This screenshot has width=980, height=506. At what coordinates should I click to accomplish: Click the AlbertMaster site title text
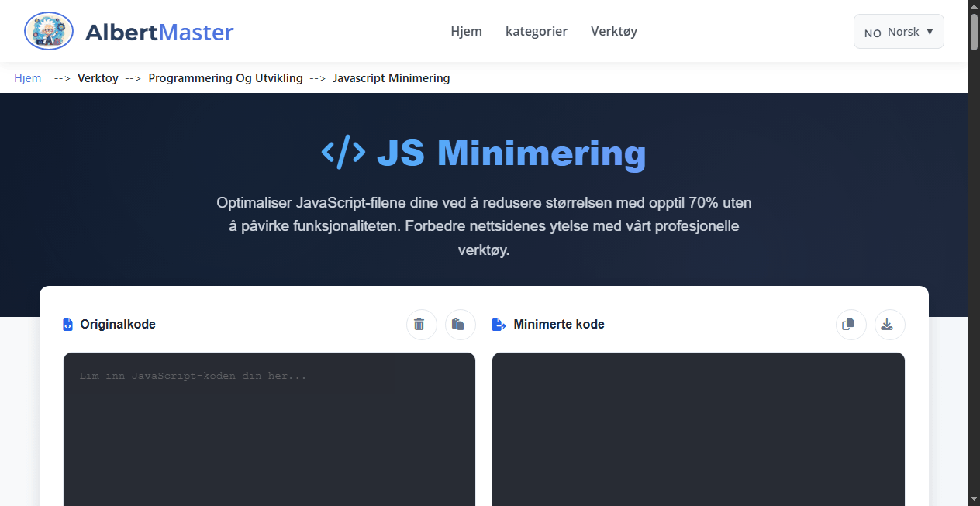[x=160, y=31]
